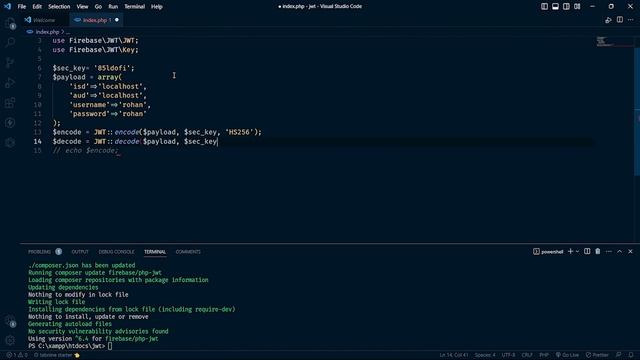Click the UTF-8 encoding status

(x=508, y=355)
